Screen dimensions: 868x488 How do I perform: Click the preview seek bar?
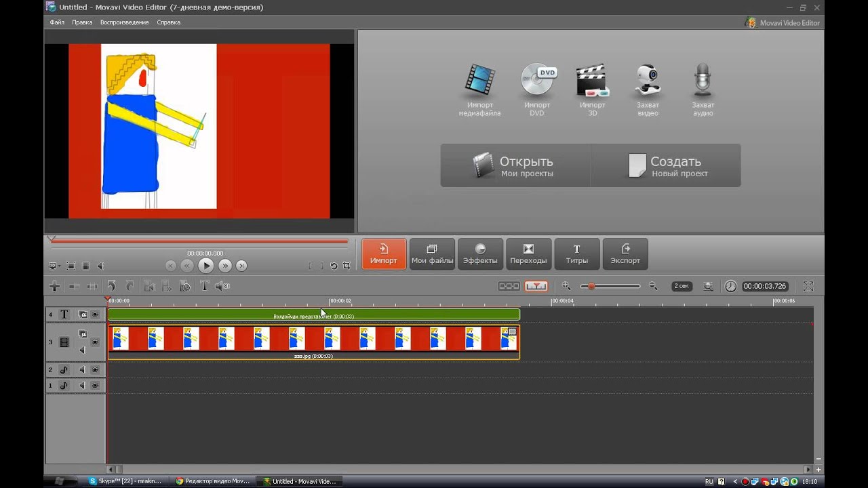click(x=199, y=241)
